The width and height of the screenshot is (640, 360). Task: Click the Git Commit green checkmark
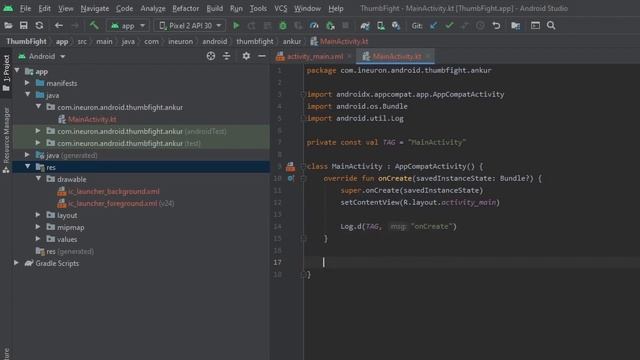pyautogui.click(x=449, y=26)
